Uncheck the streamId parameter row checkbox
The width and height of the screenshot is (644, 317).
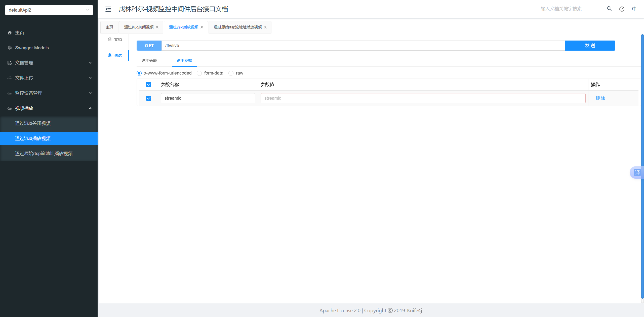pos(149,98)
